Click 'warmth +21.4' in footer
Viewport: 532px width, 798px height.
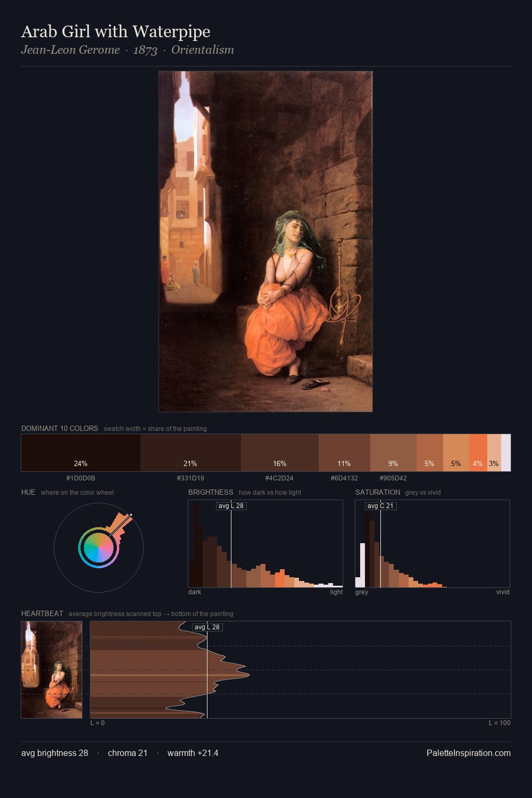[193, 753]
